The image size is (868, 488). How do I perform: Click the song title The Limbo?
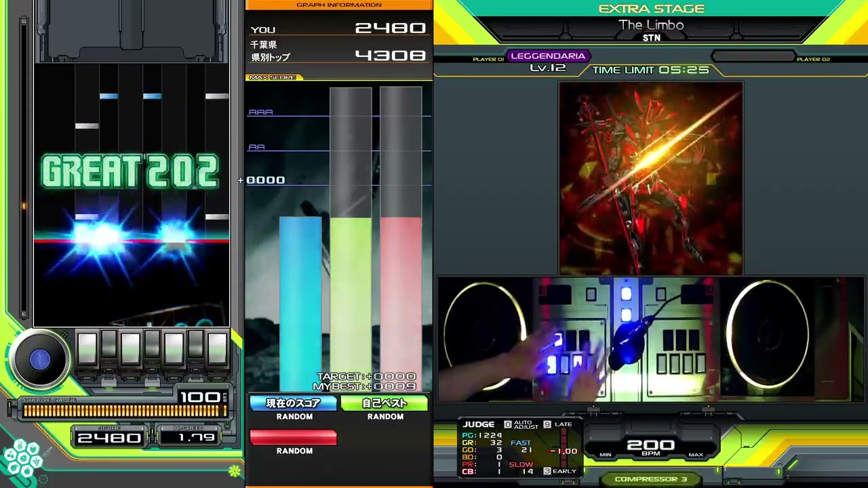pos(651,25)
